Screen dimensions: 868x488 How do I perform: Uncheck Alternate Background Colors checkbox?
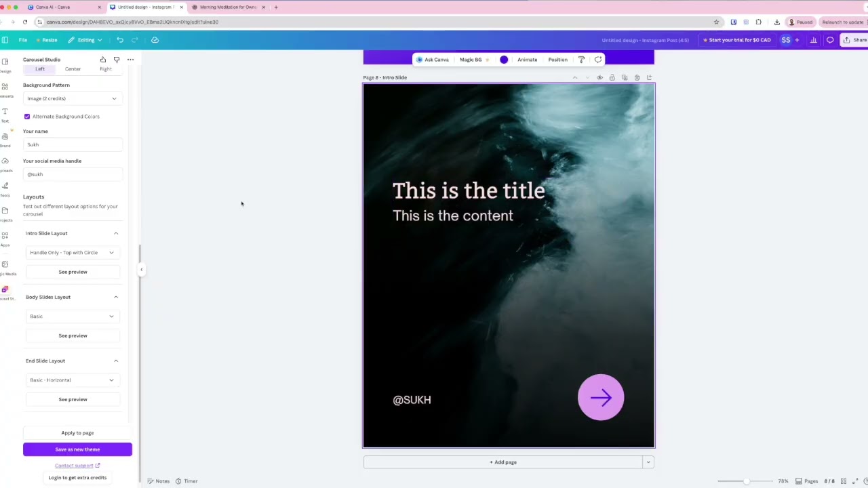pos(27,117)
